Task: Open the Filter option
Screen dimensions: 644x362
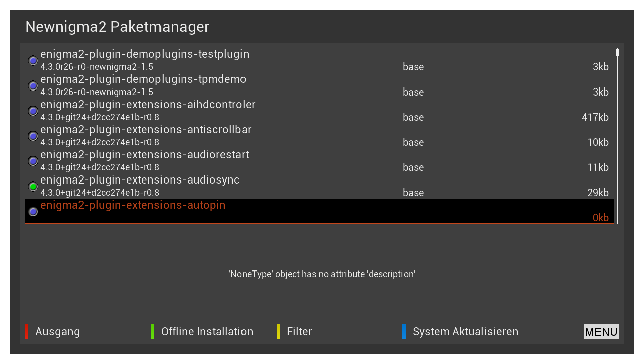Action: click(x=299, y=332)
